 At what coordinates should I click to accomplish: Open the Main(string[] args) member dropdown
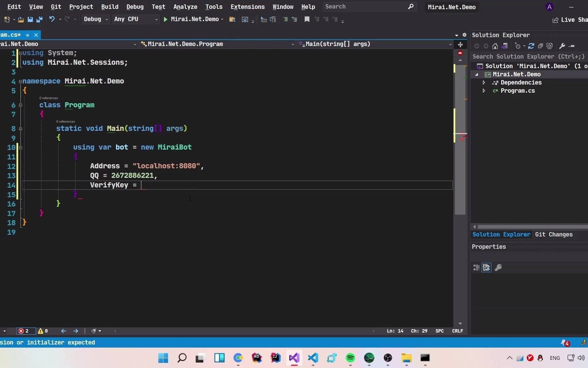375,44
